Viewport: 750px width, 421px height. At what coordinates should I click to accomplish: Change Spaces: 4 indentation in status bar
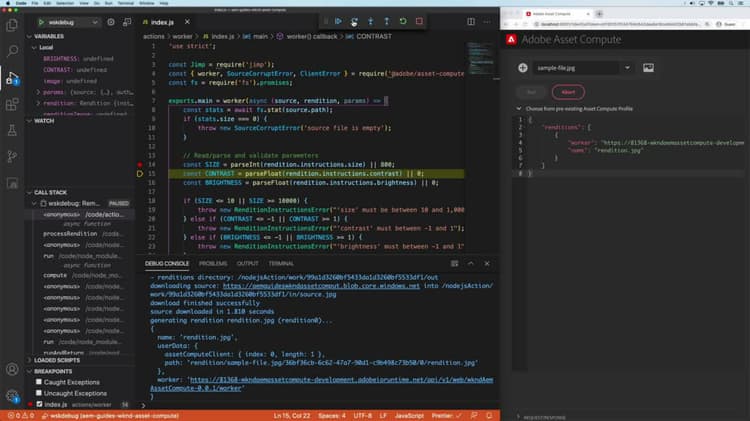pos(332,416)
